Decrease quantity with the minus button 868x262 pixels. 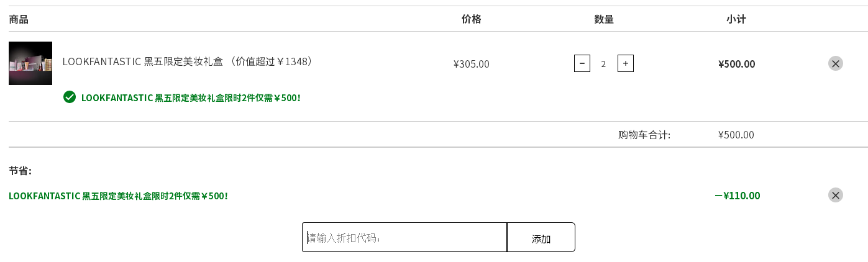point(582,63)
